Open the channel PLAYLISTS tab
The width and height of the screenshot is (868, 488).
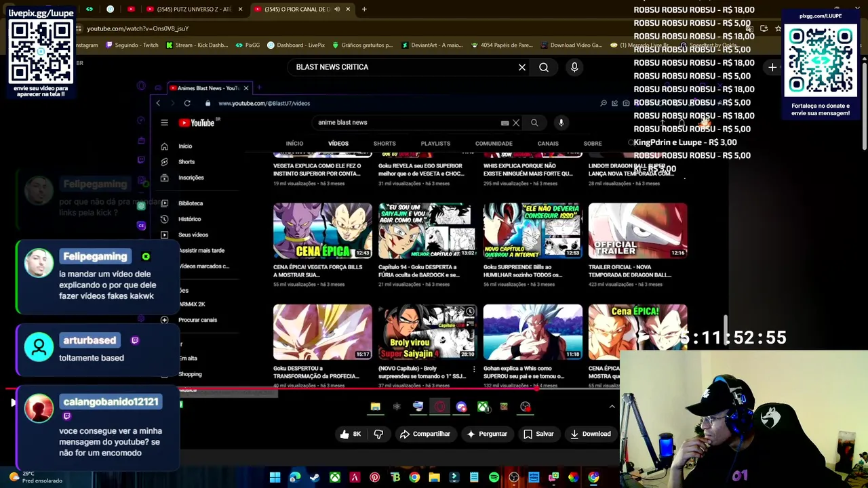435,144
